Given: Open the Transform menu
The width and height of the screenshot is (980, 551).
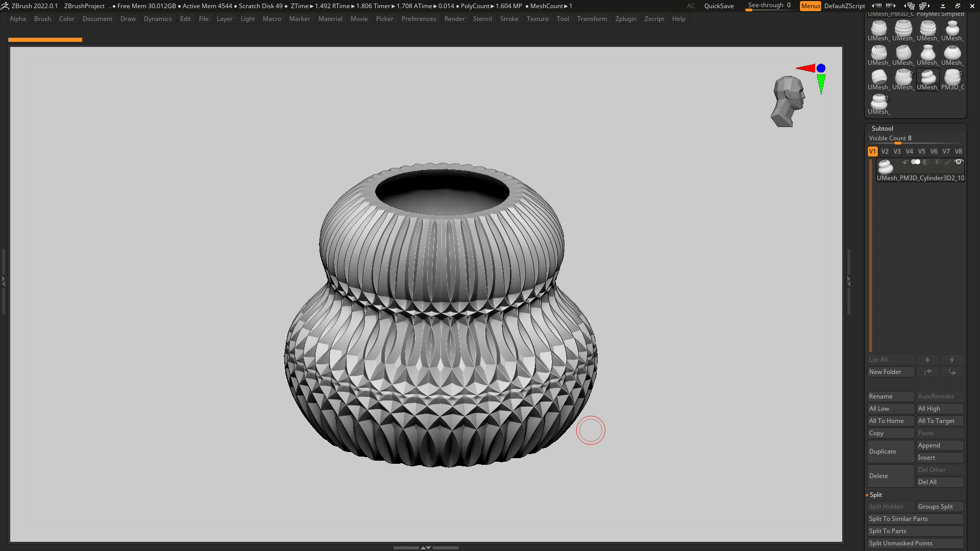Looking at the screenshot, I should [x=592, y=19].
